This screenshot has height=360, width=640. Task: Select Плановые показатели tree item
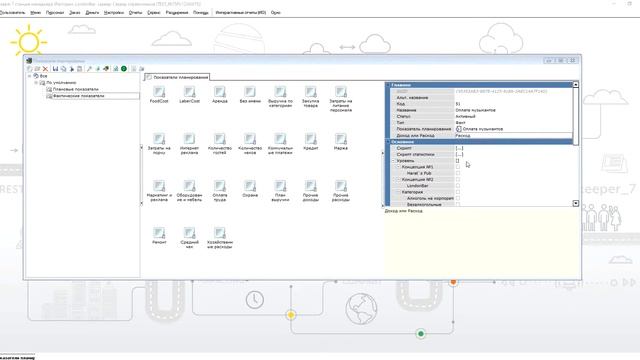(76, 89)
